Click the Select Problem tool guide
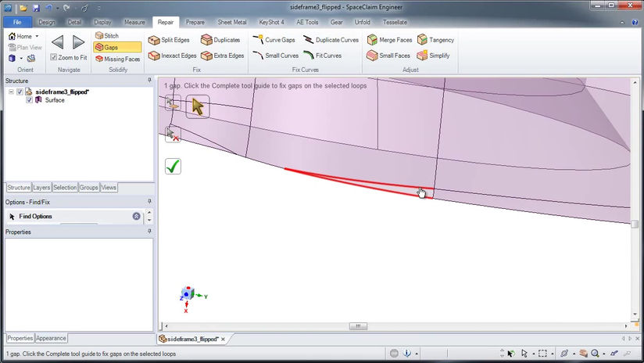 pos(198,106)
